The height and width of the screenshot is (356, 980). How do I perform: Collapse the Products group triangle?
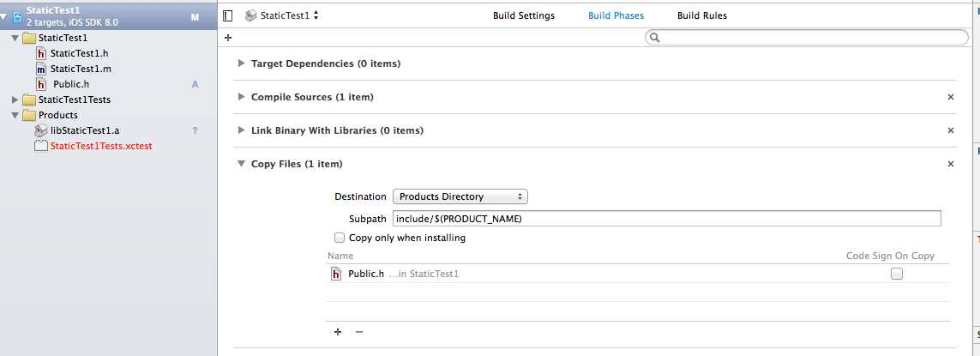coord(15,115)
